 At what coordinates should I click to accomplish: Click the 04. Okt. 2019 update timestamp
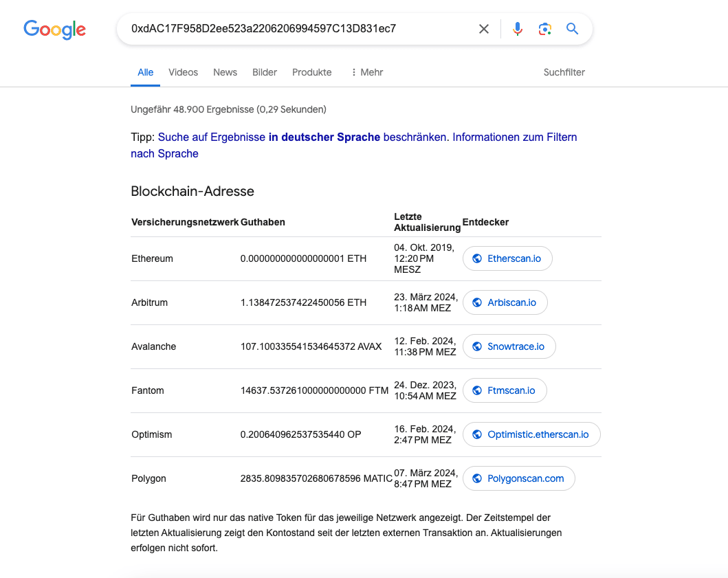pyautogui.click(x=424, y=258)
